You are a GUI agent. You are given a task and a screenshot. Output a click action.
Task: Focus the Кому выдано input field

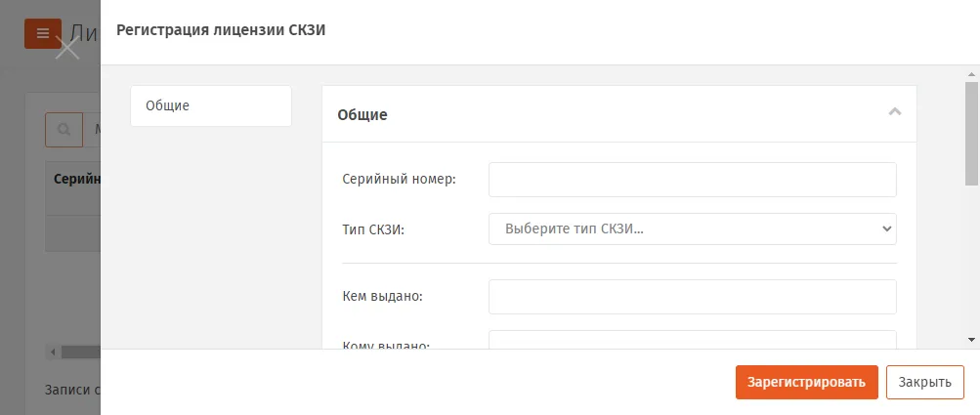pos(693,340)
